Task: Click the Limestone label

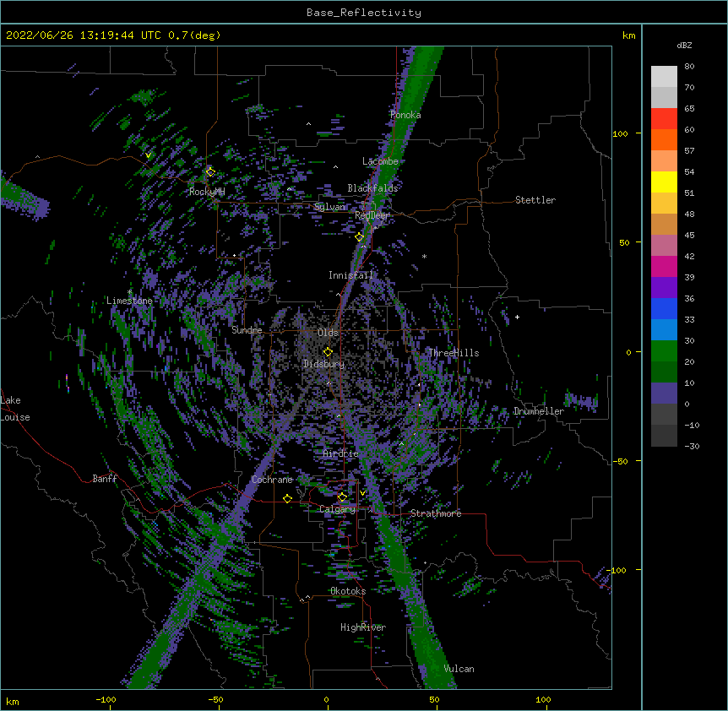Action: (129, 301)
